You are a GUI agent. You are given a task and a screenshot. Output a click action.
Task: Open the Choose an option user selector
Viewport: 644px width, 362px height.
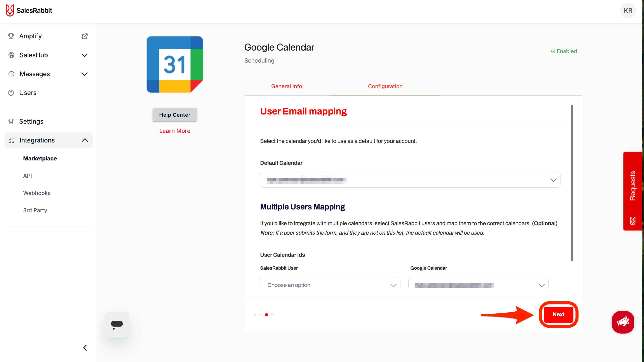330,285
